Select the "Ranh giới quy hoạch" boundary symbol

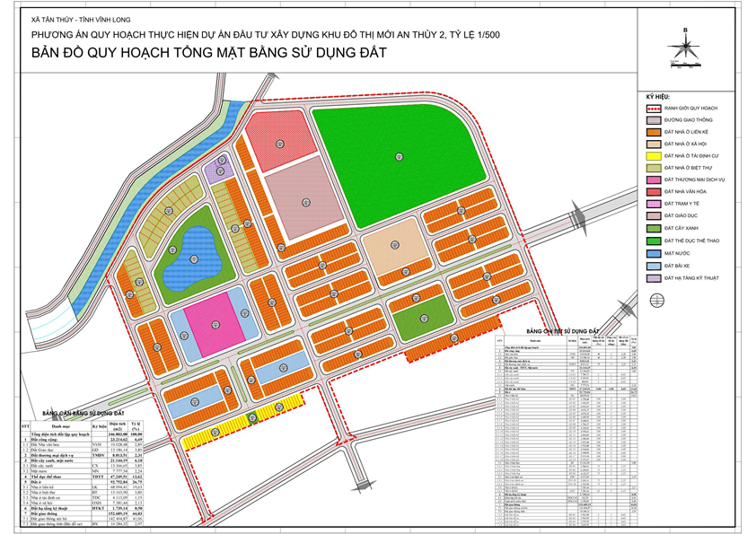click(x=653, y=108)
